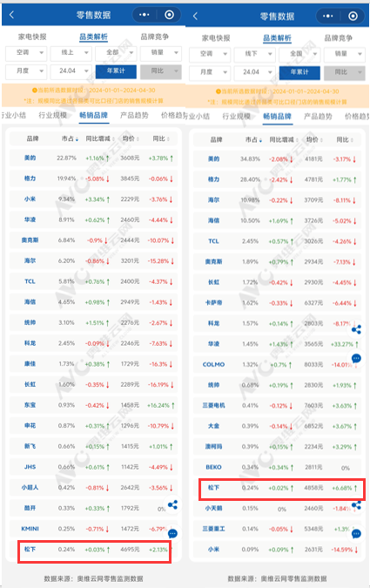Sort by 同比 column in the left panel table
This screenshot has height=588, width=370.
(x=161, y=139)
